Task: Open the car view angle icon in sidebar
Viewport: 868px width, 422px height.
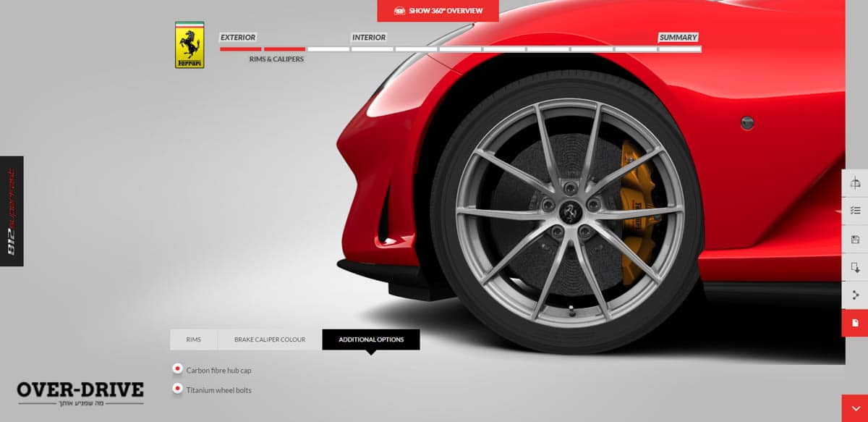Action: pyautogui.click(x=855, y=182)
